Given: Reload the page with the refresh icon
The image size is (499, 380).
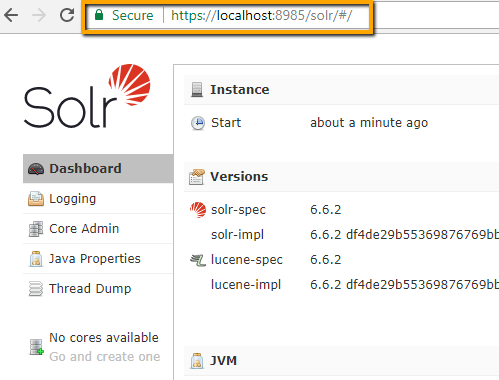Looking at the screenshot, I should [67, 15].
